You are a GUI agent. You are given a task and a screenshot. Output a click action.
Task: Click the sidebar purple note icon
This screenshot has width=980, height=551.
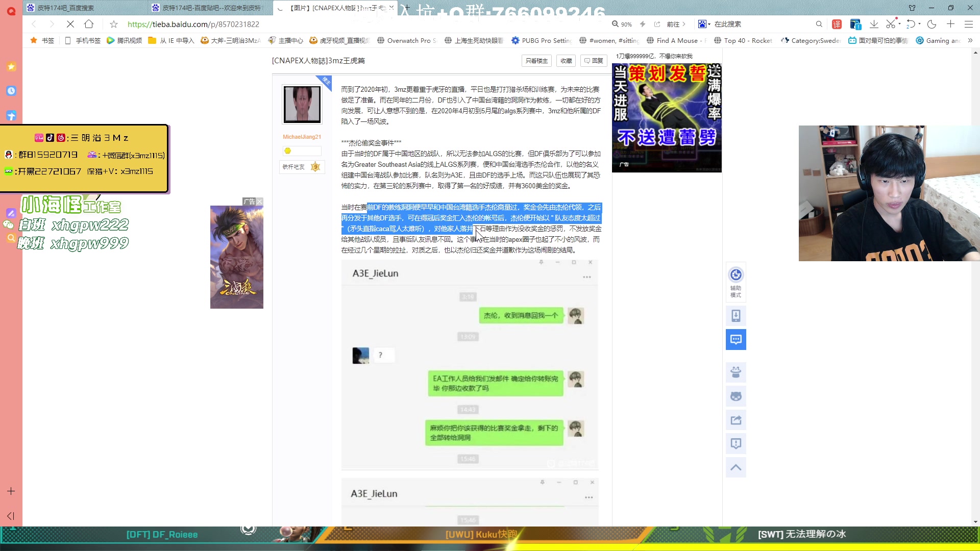click(x=11, y=213)
